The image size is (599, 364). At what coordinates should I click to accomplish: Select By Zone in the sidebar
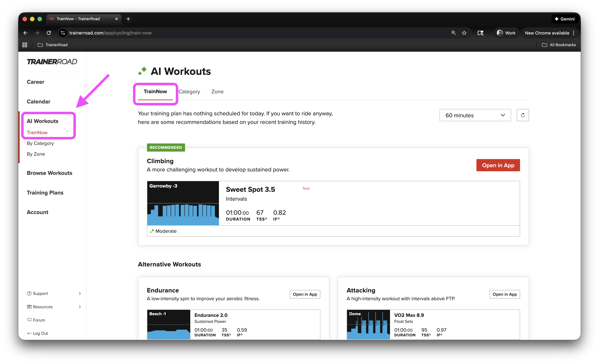tap(36, 154)
